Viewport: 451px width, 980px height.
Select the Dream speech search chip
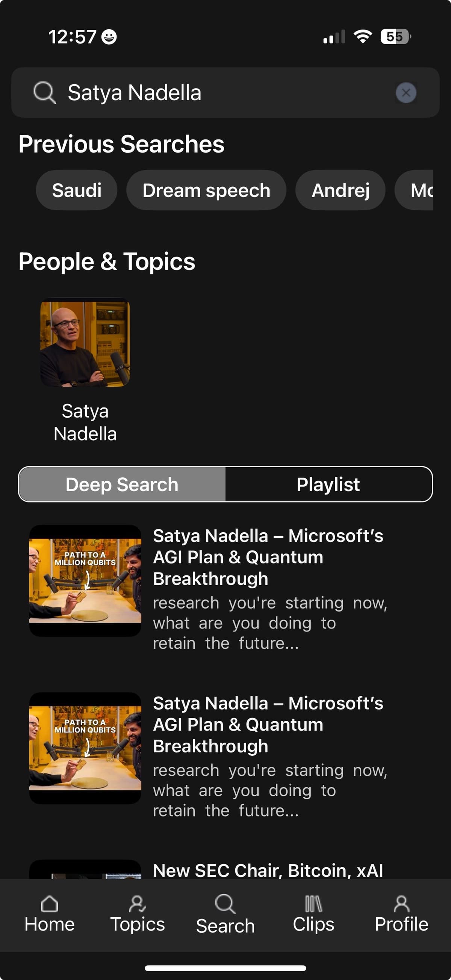coord(206,190)
